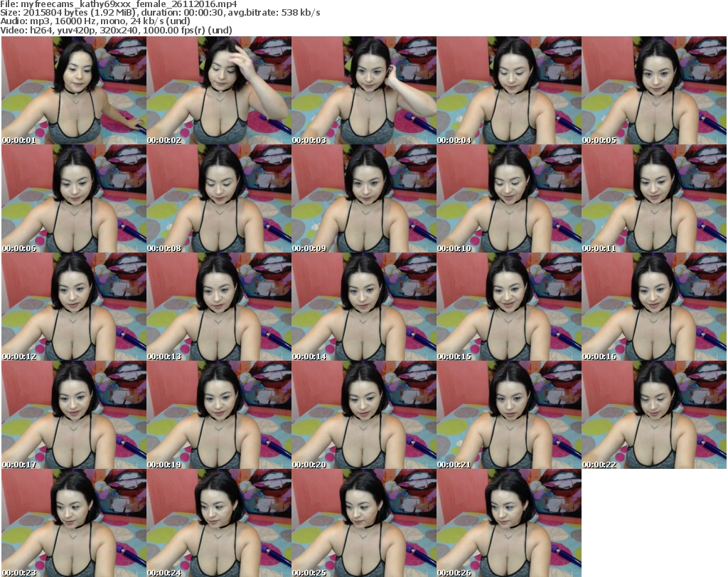
Task: Choose the thumbnail frame stamped 00:00:11
Action: click(x=654, y=198)
